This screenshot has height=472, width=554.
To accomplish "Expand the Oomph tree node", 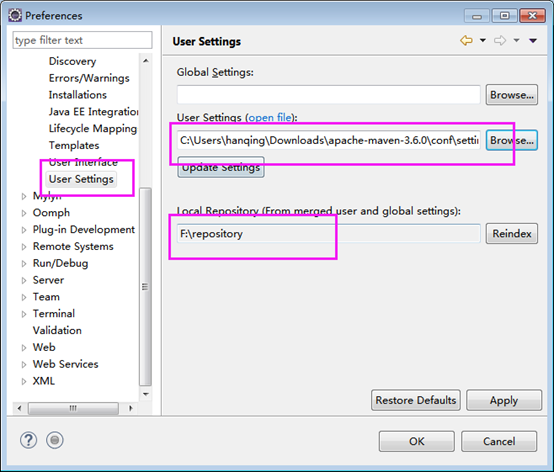I will pyautogui.click(x=24, y=213).
